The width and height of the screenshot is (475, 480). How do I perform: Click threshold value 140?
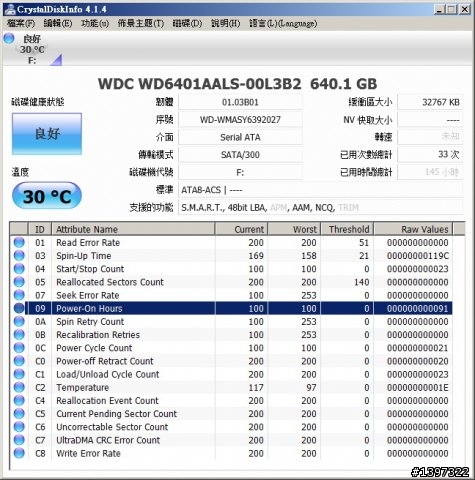[361, 282]
